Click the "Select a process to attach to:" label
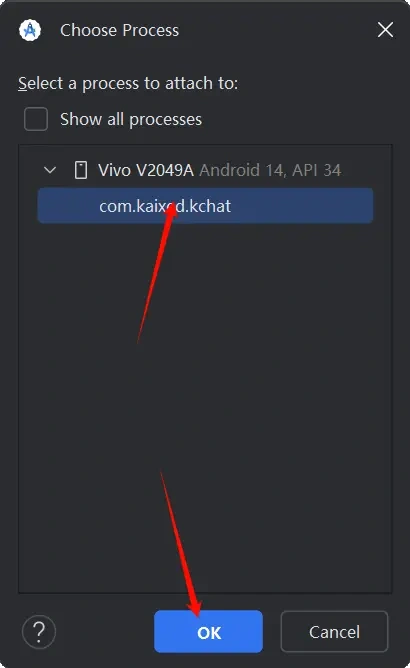The height and width of the screenshot is (668, 410). pyautogui.click(x=128, y=83)
